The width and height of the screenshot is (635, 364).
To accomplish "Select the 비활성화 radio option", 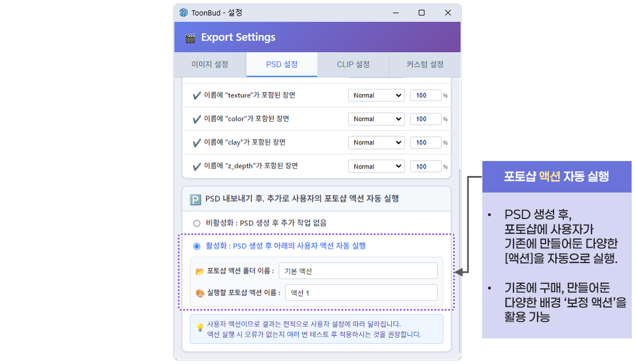I will pyautogui.click(x=197, y=223).
